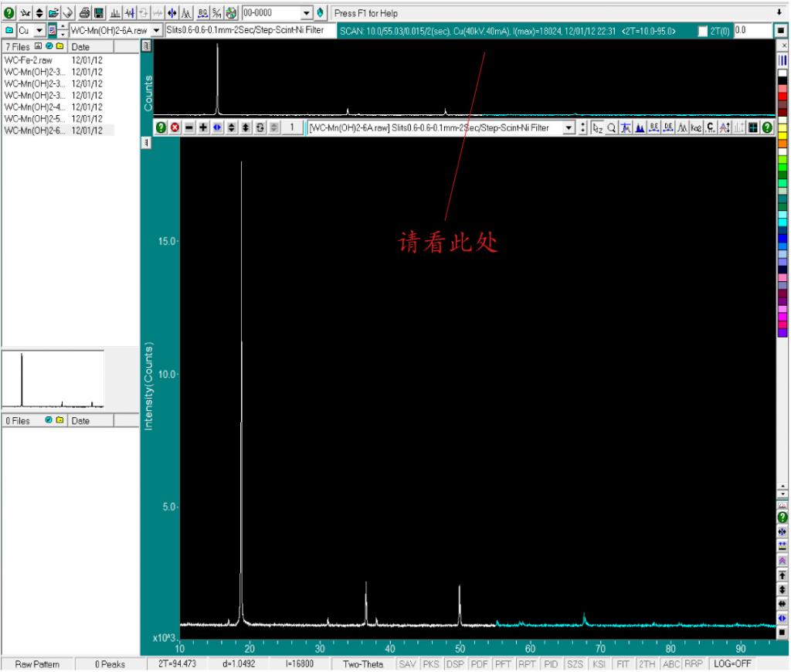
Task: Toggle the FIT status bar indicator
Action: click(623, 664)
